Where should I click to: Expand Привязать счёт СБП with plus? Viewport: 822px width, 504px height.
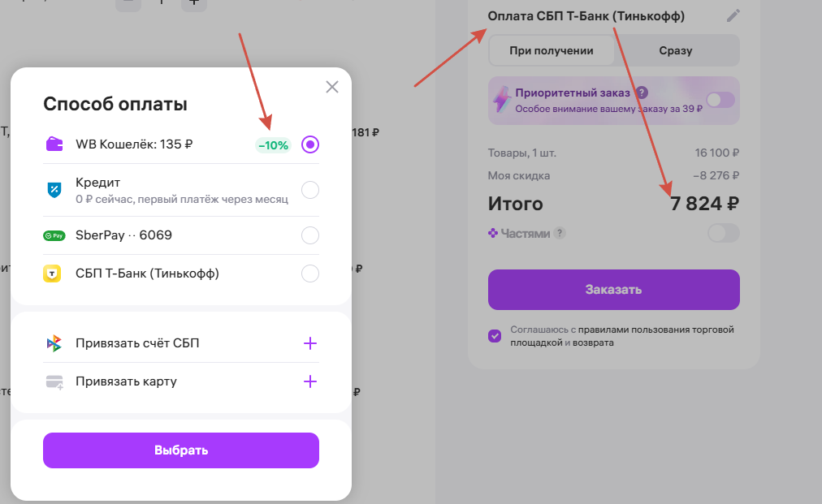click(309, 343)
